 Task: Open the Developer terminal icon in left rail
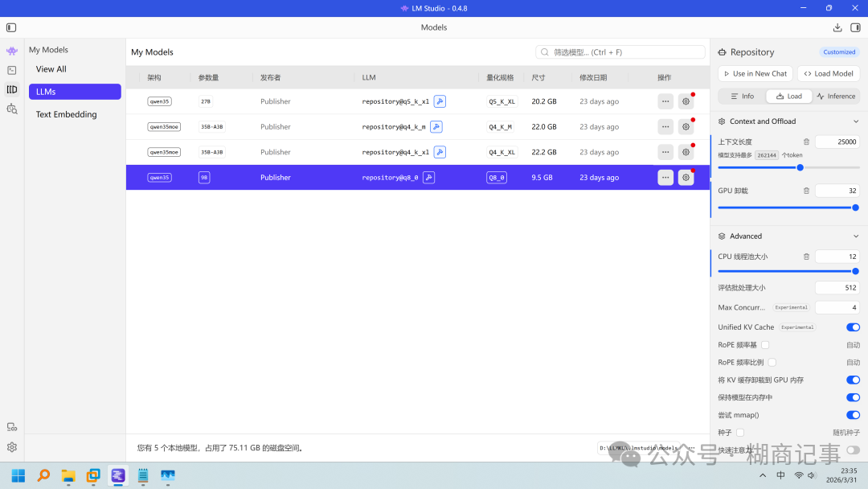(11, 70)
